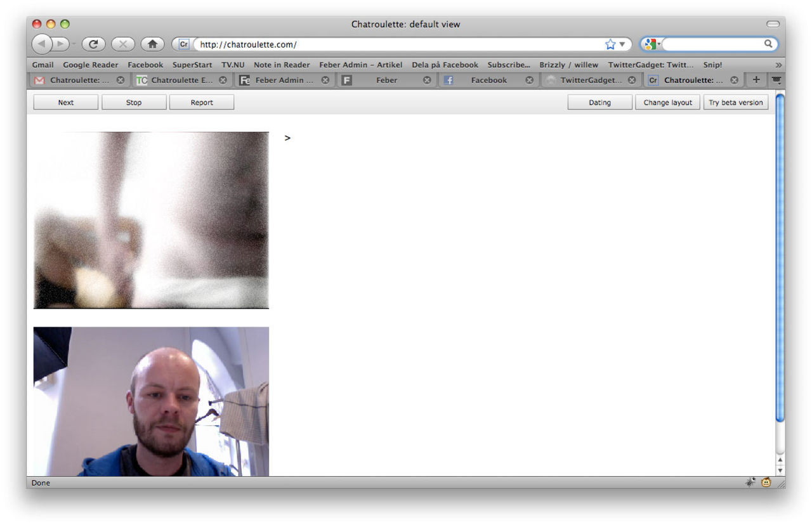Open the search engine selector dropdown
Image resolution: width=812 pixels, height=525 pixels.
[658, 44]
